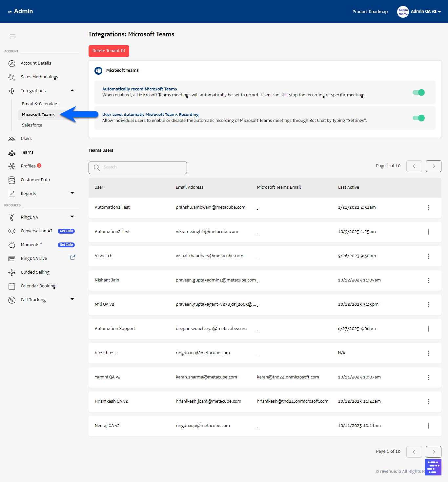Open row menu for Mili QA v2
The image size is (448, 482).
click(x=429, y=305)
